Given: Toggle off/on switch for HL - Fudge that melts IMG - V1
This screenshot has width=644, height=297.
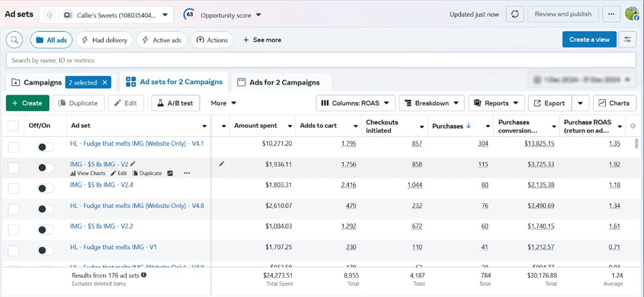Looking at the screenshot, I should [45, 250].
